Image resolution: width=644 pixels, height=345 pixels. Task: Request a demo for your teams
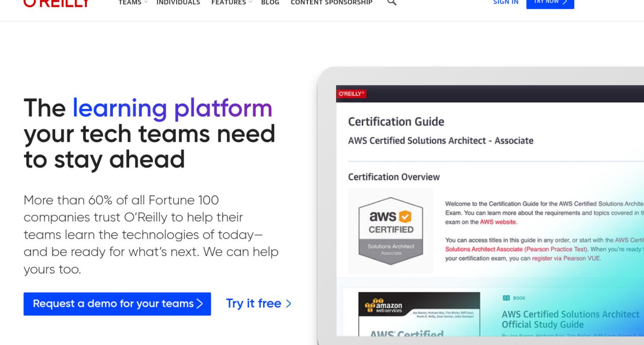pyautogui.click(x=117, y=304)
